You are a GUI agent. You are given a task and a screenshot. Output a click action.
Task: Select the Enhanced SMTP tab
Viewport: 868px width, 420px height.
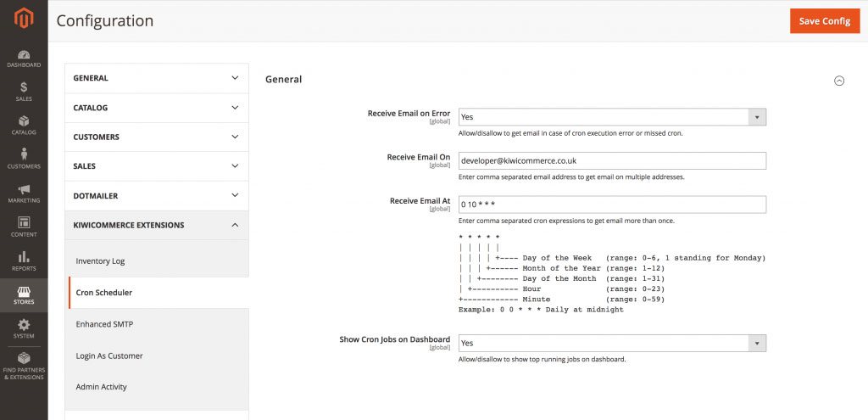(x=104, y=324)
